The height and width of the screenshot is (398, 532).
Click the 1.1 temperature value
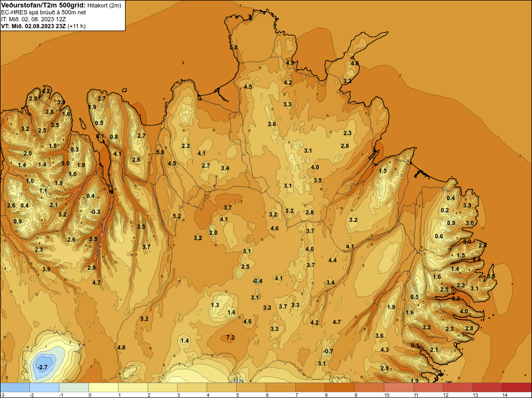43,190
